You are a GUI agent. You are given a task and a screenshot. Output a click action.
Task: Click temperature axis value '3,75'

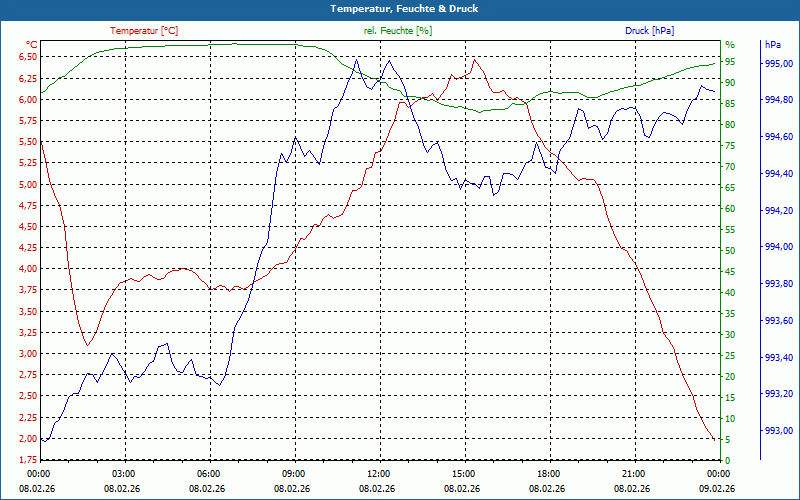(x=28, y=290)
